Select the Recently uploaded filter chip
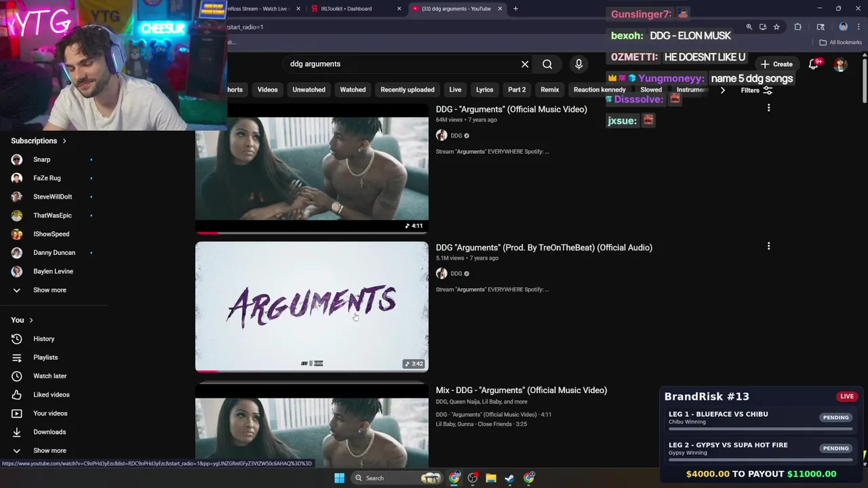The width and height of the screenshot is (868, 488). 408,89
